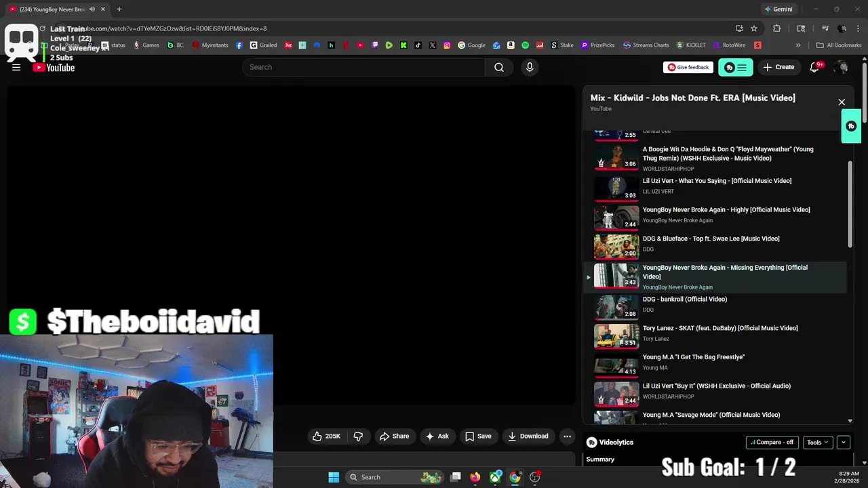The width and height of the screenshot is (868, 488).
Task: Open the Facebook bookmark icon
Action: tap(239, 45)
